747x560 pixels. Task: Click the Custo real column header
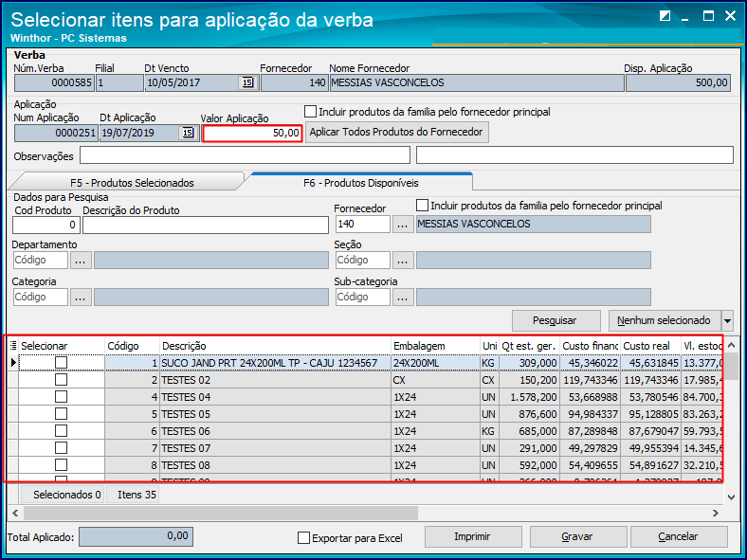(650, 346)
